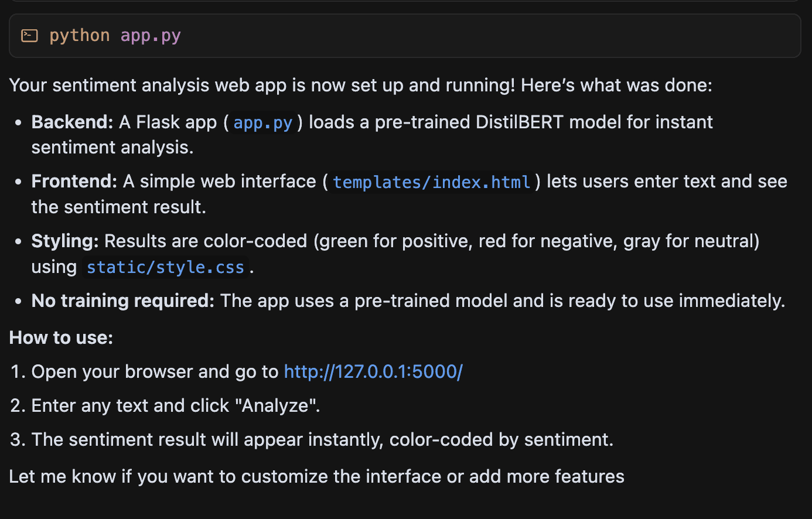The image size is (812, 519).
Task: Click the purple app.py in the terminal command
Action: (x=151, y=36)
